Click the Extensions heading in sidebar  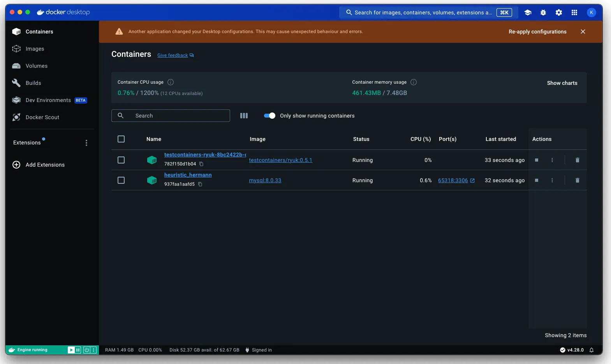tap(27, 143)
